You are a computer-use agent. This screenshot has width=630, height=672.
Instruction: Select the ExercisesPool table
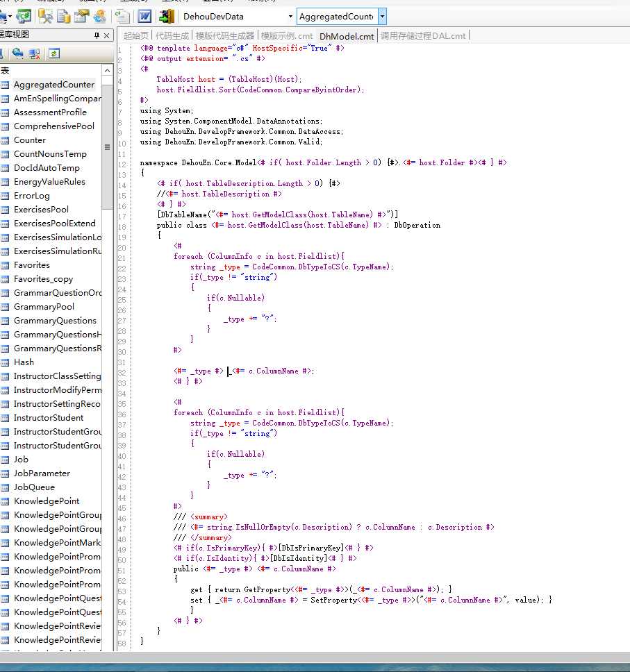coord(41,210)
